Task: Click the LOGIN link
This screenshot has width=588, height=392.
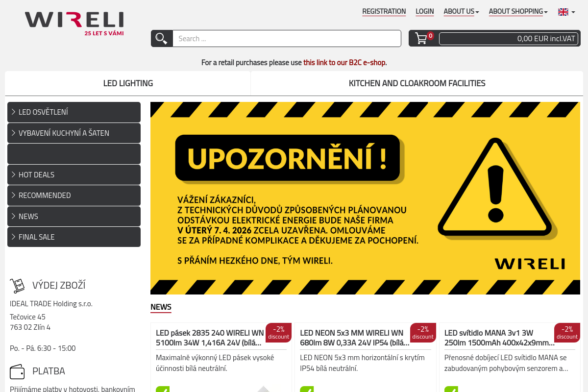Action: tap(424, 11)
